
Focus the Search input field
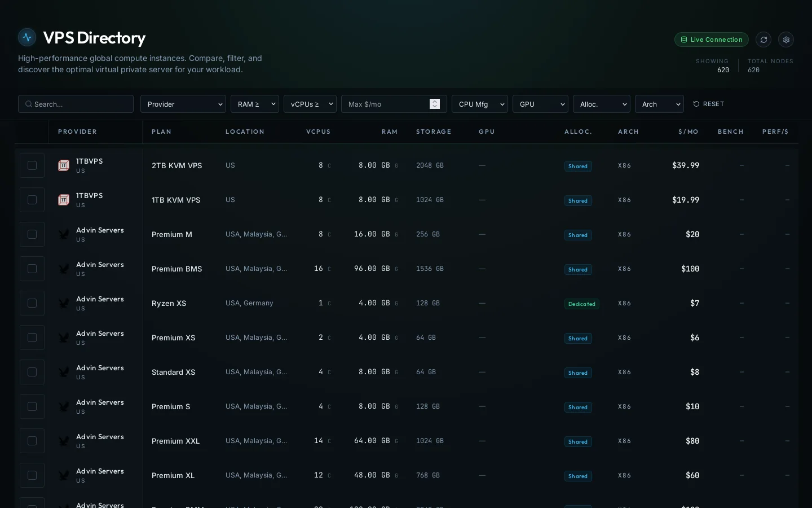[x=76, y=104]
